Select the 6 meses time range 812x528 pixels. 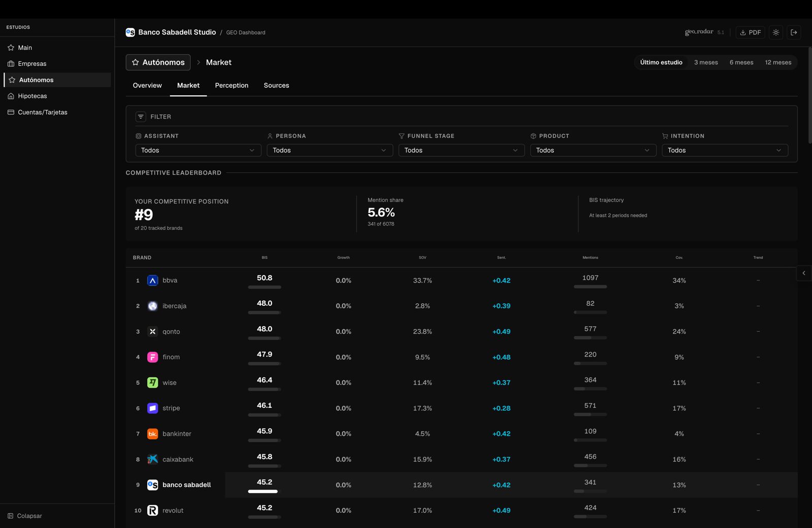(x=741, y=62)
